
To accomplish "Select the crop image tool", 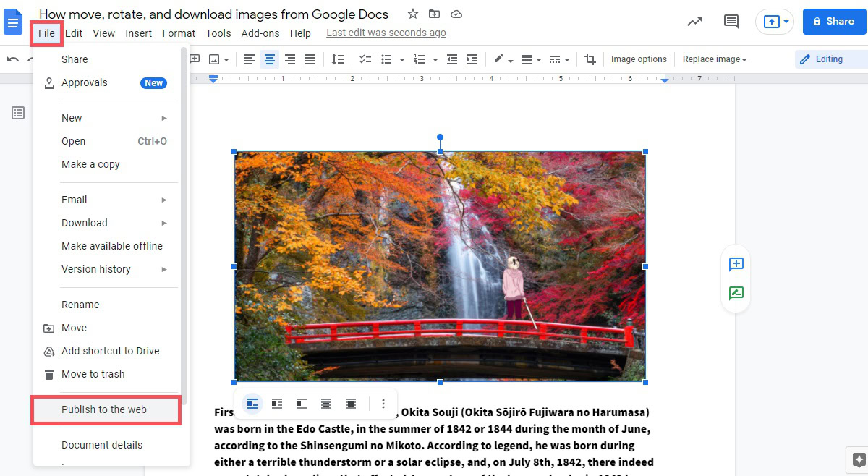I will click(590, 59).
